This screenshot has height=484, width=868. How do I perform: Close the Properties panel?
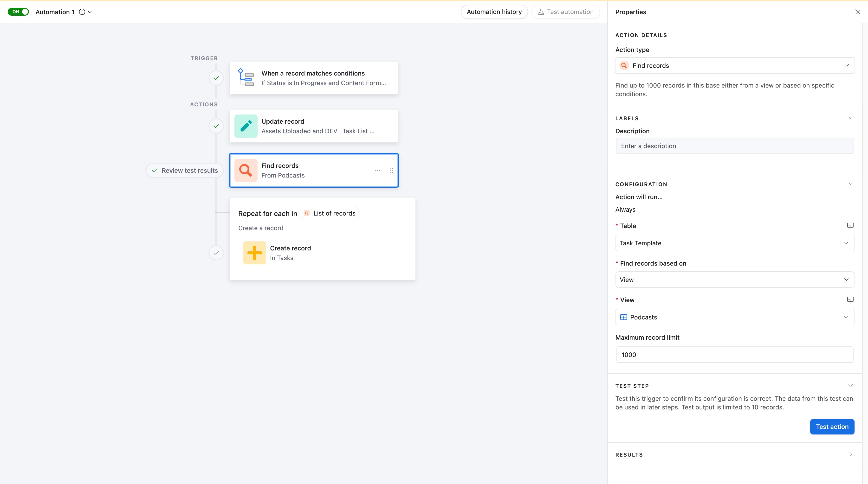point(858,12)
